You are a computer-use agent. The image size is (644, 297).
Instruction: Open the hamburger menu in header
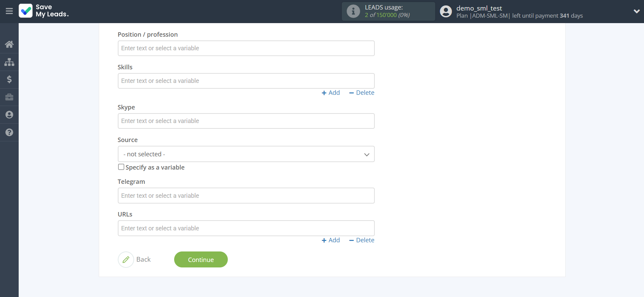9,11
